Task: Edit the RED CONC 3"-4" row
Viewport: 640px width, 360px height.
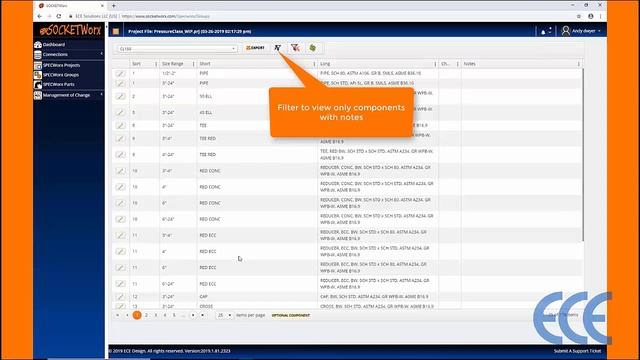Action: pos(120,171)
